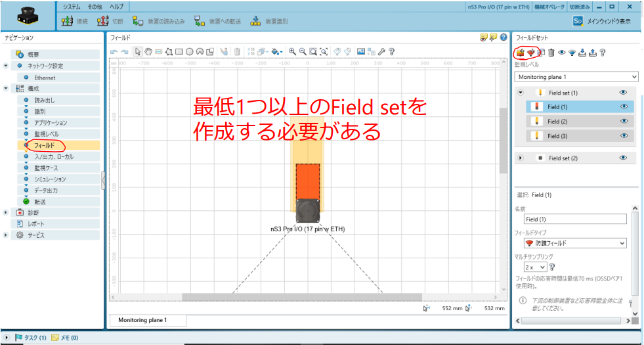Click メモ (0) in status bar
The image size is (644, 345).
click(64, 338)
